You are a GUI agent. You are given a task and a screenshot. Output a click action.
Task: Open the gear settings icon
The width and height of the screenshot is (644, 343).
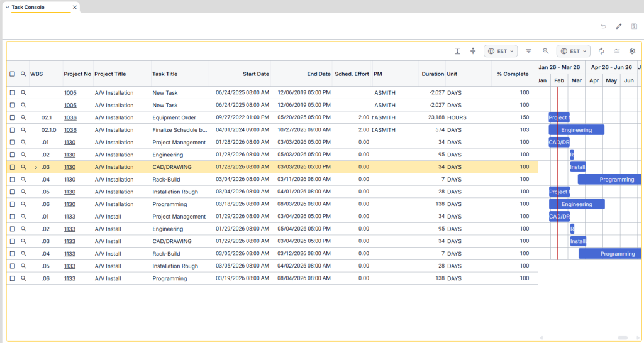[633, 51]
